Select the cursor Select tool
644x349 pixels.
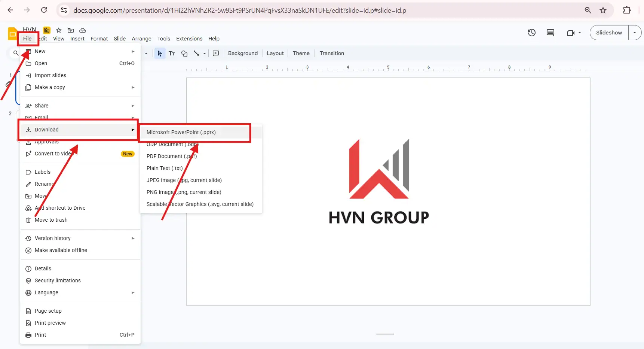pos(160,53)
